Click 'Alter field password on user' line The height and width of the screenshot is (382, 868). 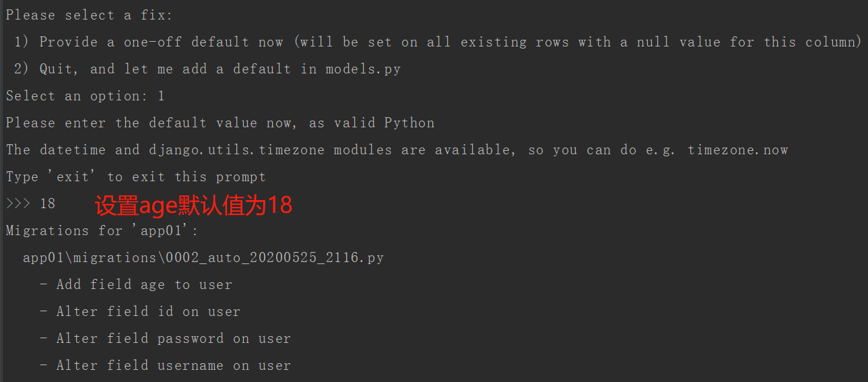pyautogui.click(x=165, y=338)
